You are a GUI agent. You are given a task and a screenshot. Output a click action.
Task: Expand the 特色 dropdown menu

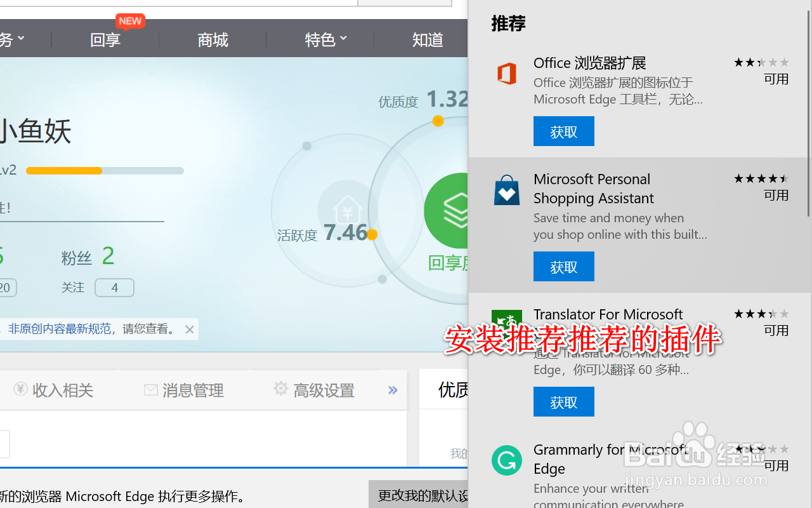[326, 40]
